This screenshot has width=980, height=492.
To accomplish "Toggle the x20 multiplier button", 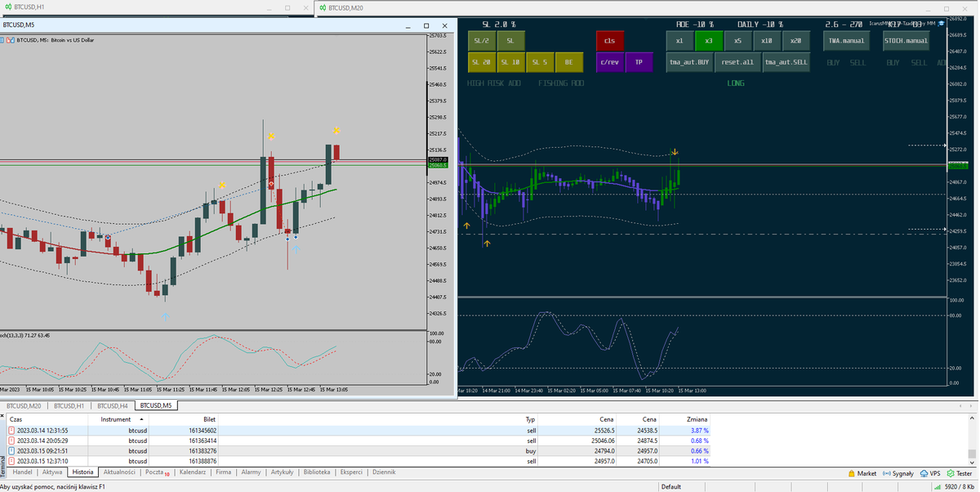I will click(795, 40).
